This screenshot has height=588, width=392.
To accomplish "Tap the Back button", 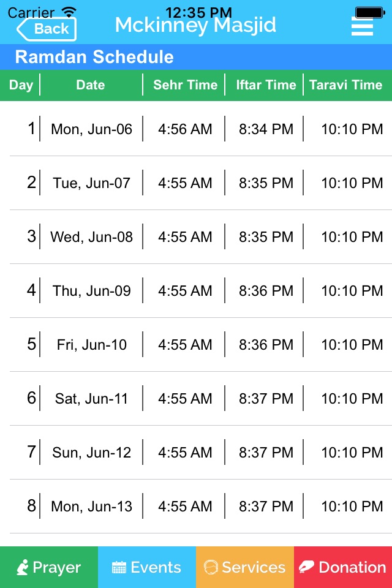I will [47, 29].
